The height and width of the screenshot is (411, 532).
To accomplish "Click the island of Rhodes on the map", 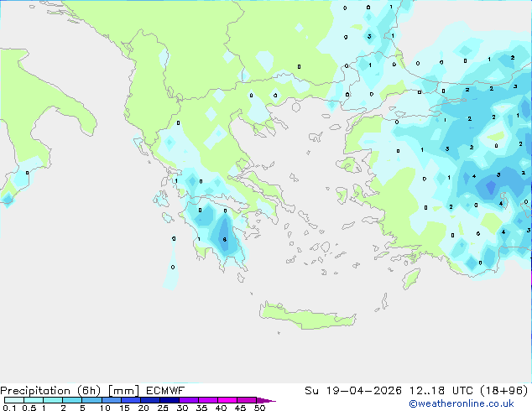I will tap(411, 278).
